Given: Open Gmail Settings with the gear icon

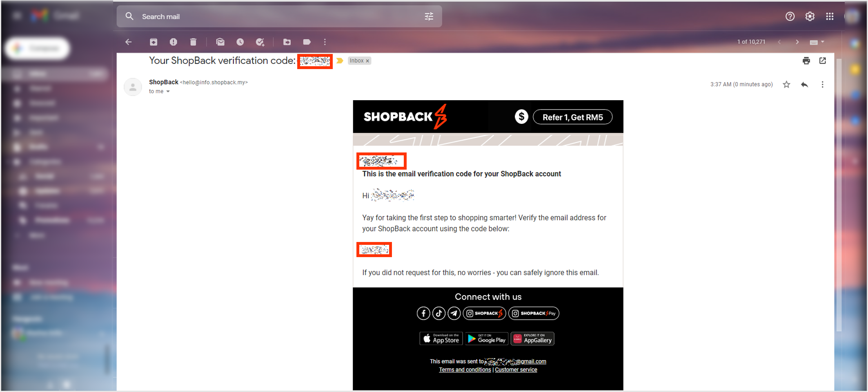Looking at the screenshot, I should coord(810,16).
